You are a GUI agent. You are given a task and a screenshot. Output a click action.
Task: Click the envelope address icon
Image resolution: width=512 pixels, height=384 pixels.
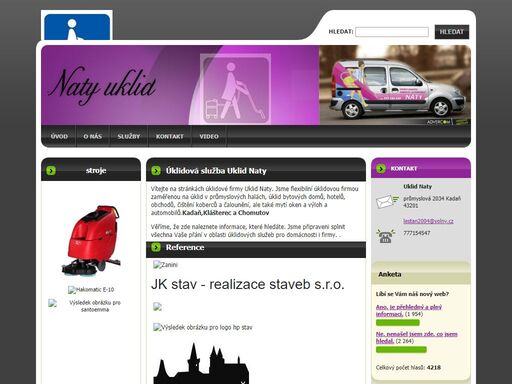tap(387, 201)
